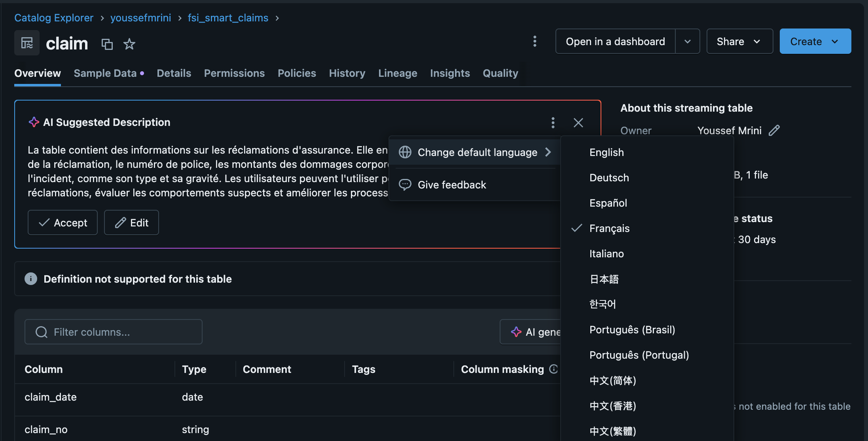This screenshot has height=441, width=868.
Task: Click the Tags column header
Action: point(364,369)
